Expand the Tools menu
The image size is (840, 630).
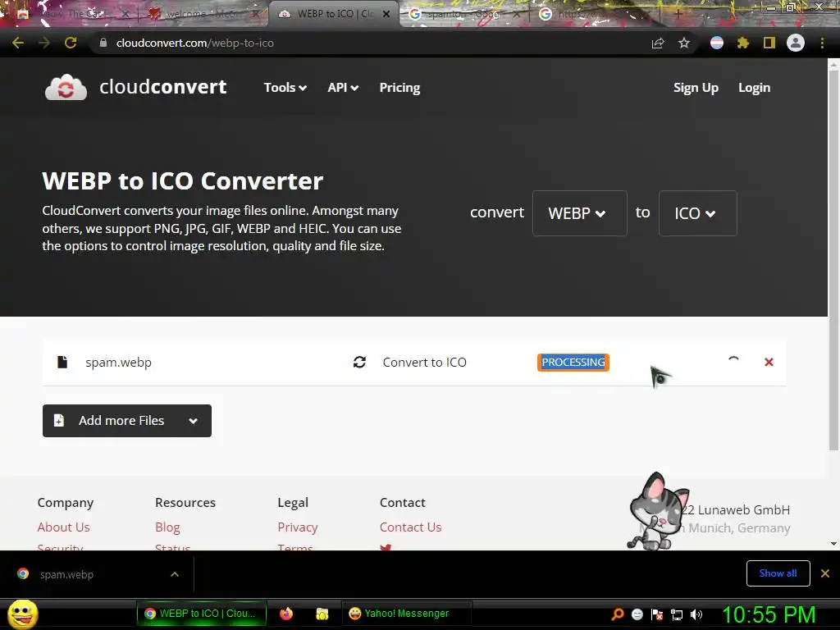click(x=285, y=87)
